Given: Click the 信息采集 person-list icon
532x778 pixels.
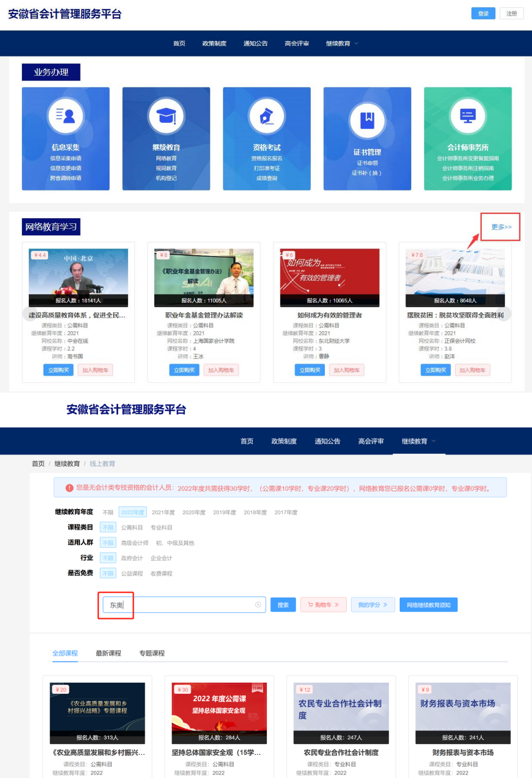Looking at the screenshot, I should (65, 116).
